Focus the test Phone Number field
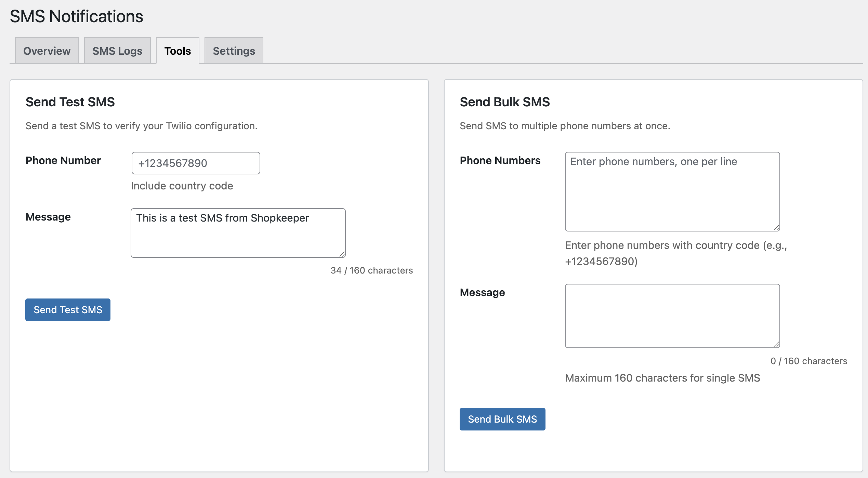 tap(196, 163)
